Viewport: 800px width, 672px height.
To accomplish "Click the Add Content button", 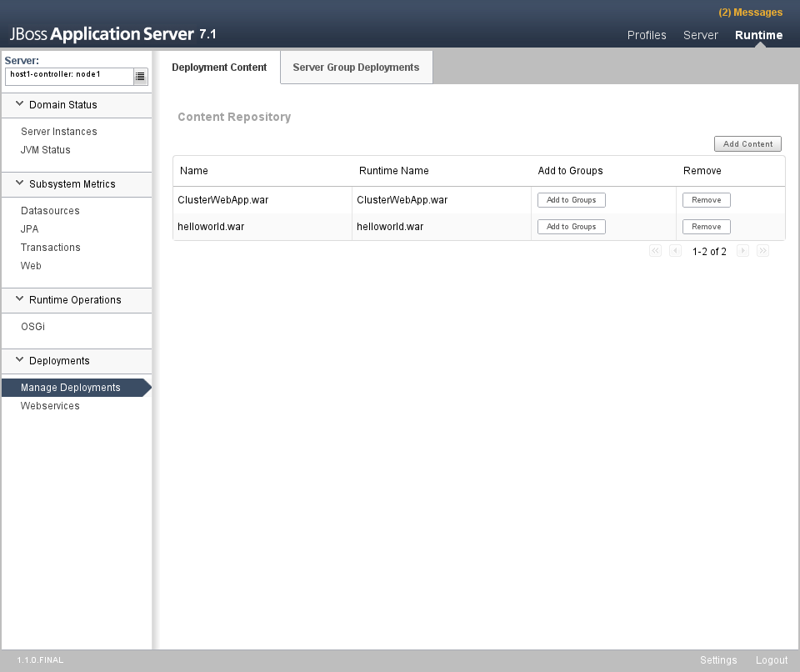I will coord(747,144).
